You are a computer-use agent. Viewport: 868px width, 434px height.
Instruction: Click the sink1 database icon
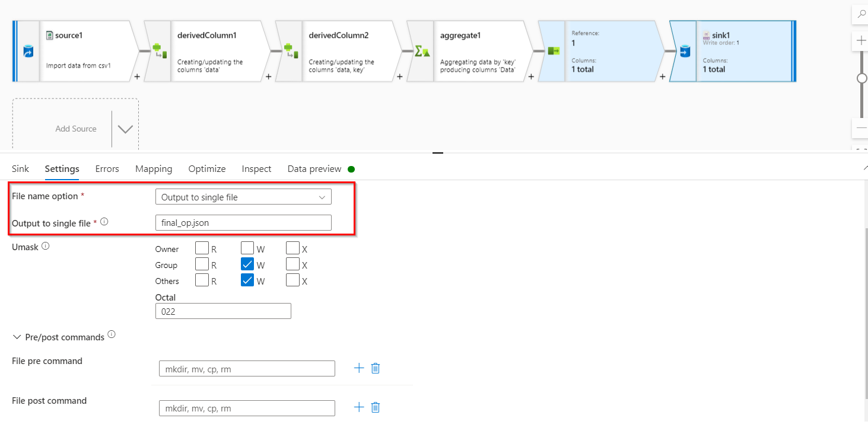click(685, 52)
